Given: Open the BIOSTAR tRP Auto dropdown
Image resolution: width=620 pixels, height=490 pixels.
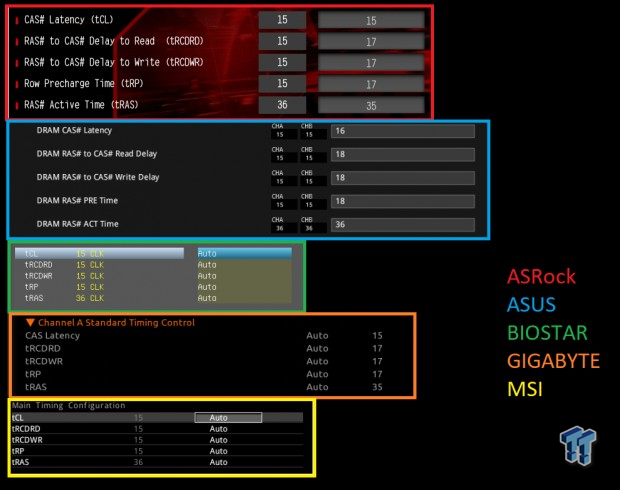Looking at the screenshot, I should point(244,287).
